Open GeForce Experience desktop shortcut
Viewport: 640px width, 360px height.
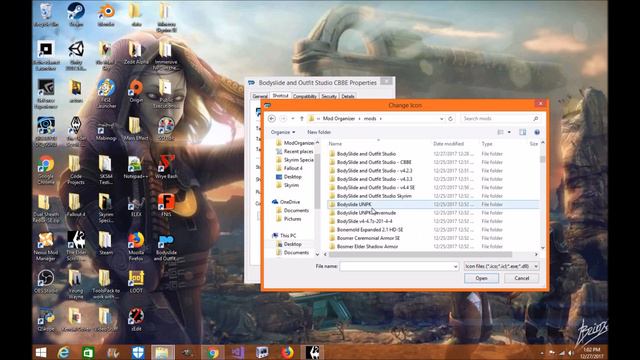point(46,93)
